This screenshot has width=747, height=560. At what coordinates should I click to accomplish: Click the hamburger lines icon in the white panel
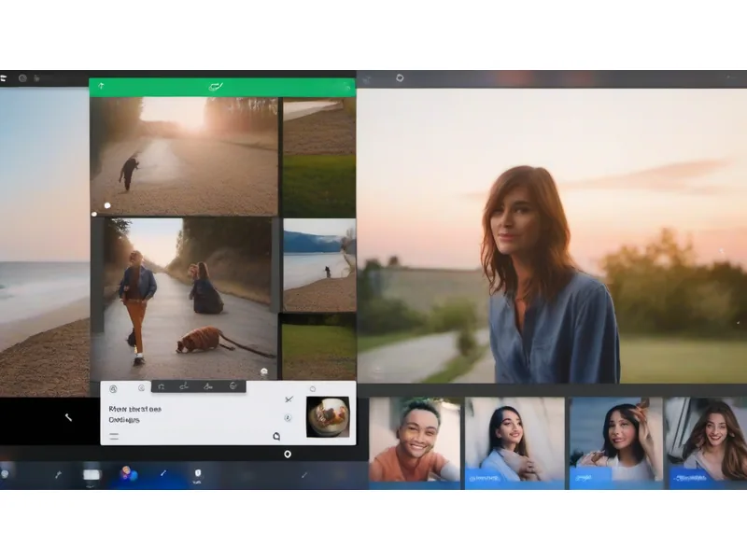point(114,435)
